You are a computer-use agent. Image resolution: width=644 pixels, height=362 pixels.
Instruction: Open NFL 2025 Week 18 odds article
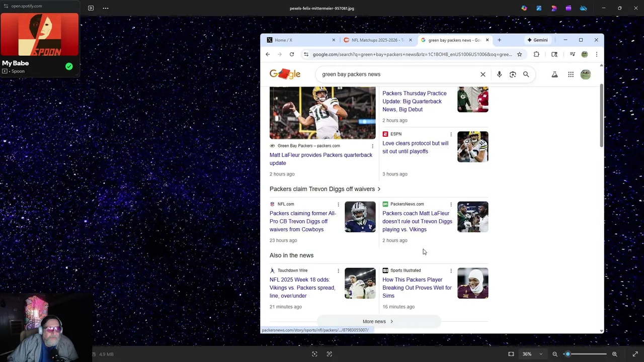click(x=302, y=288)
